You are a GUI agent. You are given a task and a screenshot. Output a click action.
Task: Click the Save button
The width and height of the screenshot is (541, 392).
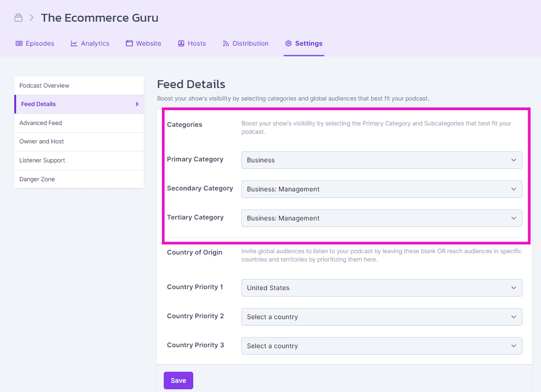click(x=178, y=380)
